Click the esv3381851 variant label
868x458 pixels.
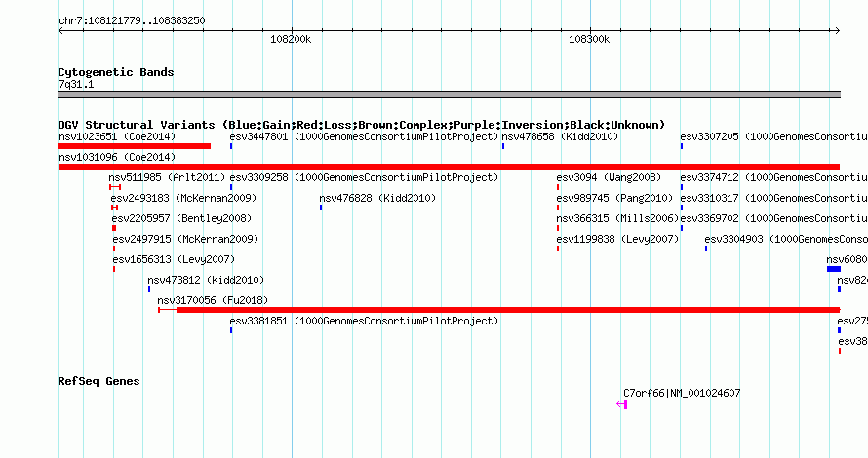[x=364, y=321]
